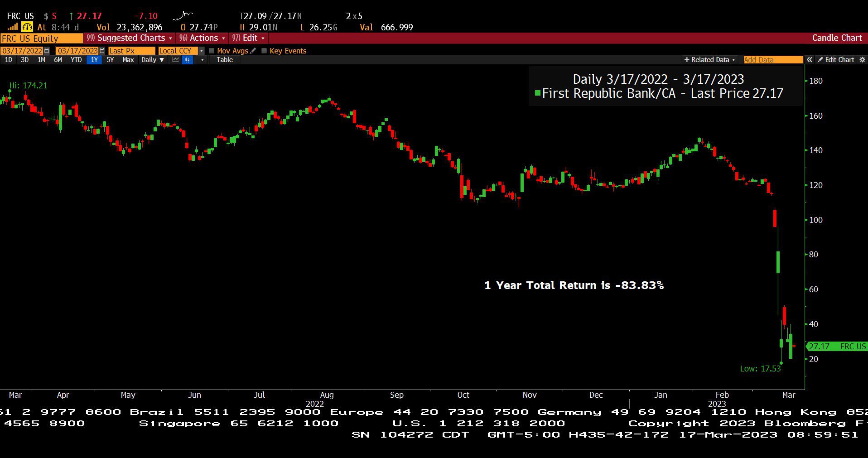
Task: Select the 6M range tab
Action: [x=58, y=60]
